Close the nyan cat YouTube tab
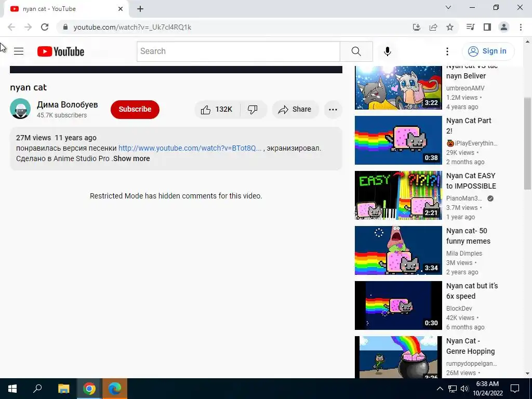The image size is (532, 399). 121,9
